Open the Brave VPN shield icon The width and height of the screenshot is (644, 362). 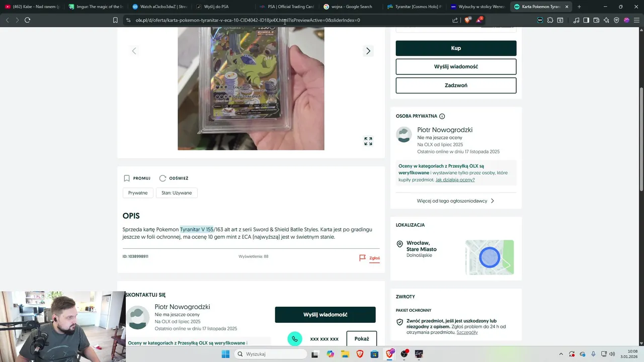pos(616,20)
